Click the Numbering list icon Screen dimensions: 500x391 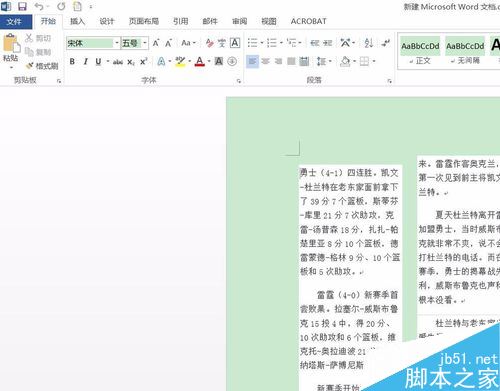tap(272, 43)
